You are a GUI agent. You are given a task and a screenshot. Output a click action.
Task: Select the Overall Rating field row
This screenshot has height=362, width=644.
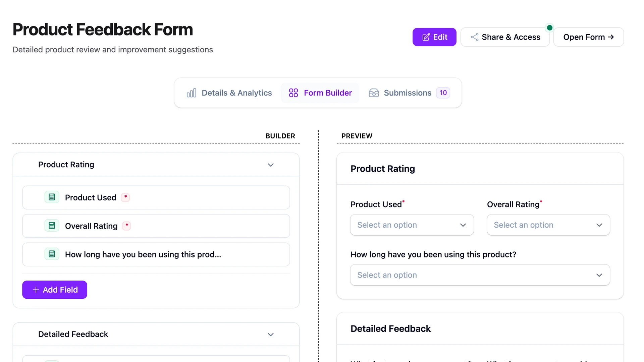click(x=156, y=226)
